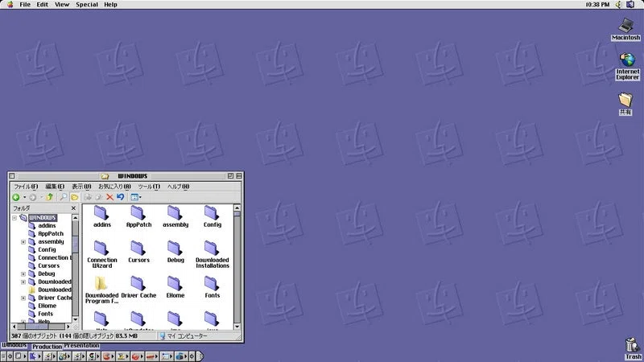The image size is (644, 362).
Task: Click the greyed Forward arrow button
Action: tap(33, 197)
